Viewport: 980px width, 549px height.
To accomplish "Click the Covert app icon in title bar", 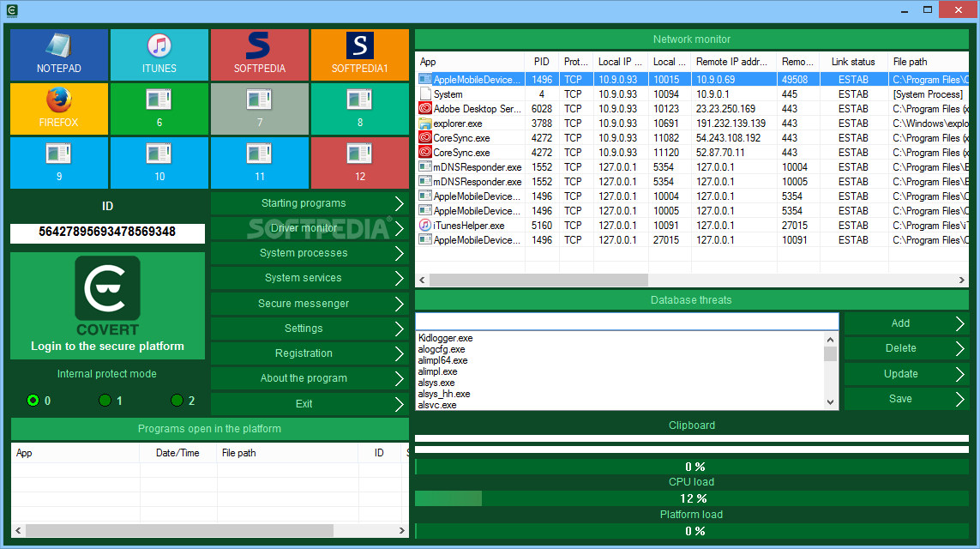I will [11, 10].
